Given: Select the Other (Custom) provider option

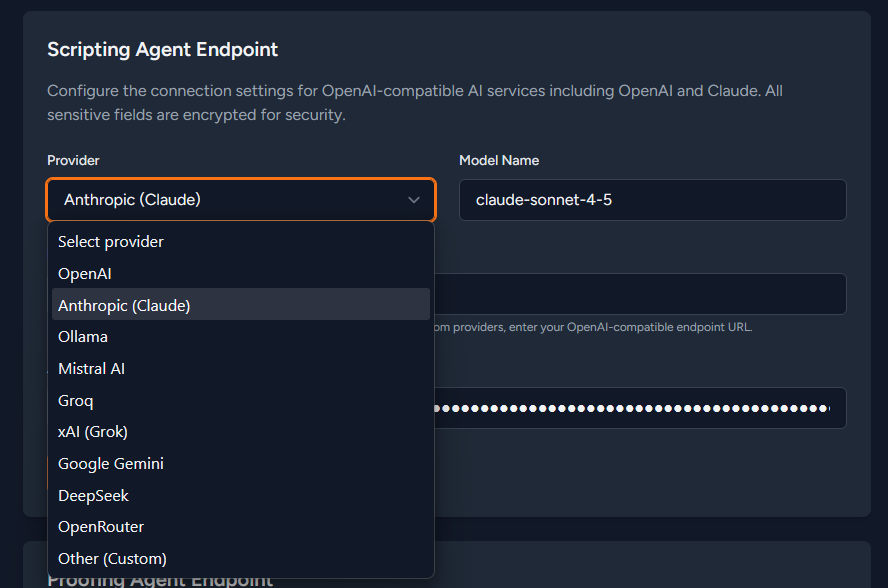Looking at the screenshot, I should pyautogui.click(x=112, y=559).
